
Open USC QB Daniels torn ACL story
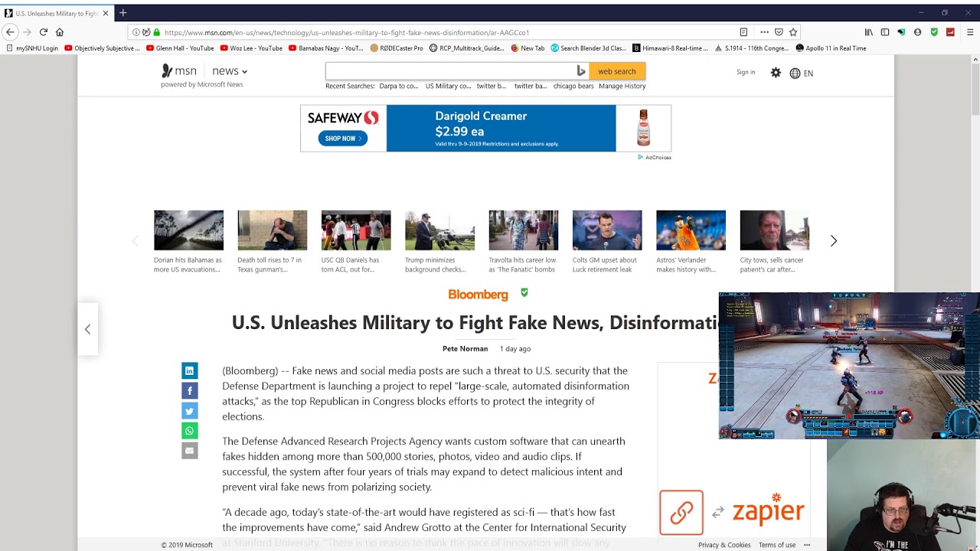point(356,230)
